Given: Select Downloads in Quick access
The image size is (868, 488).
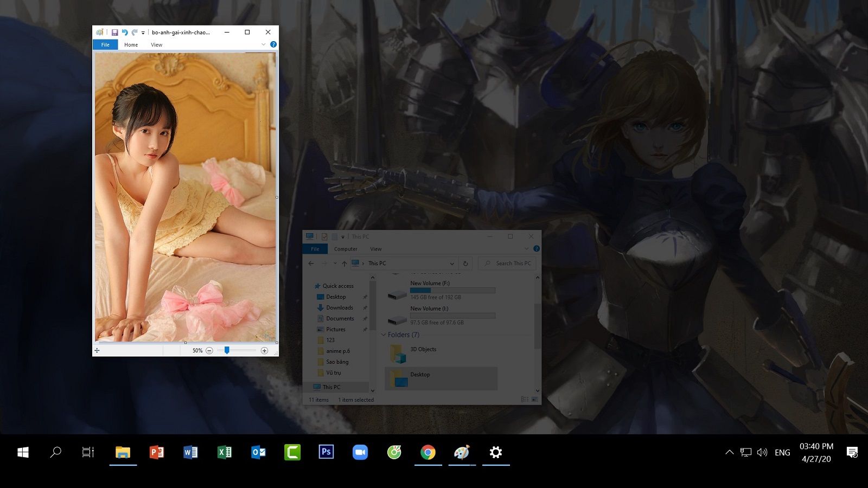Looking at the screenshot, I should click(x=339, y=307).
